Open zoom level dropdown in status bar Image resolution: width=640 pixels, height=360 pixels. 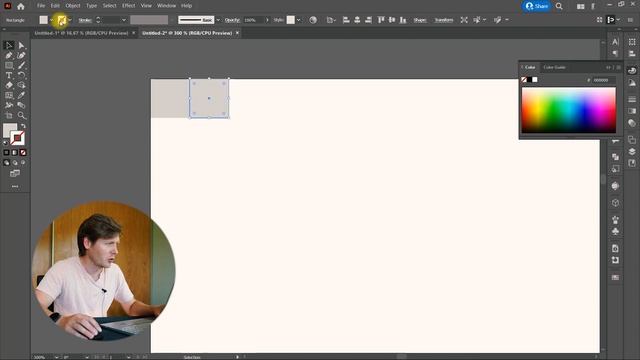(x=56, y=357)
